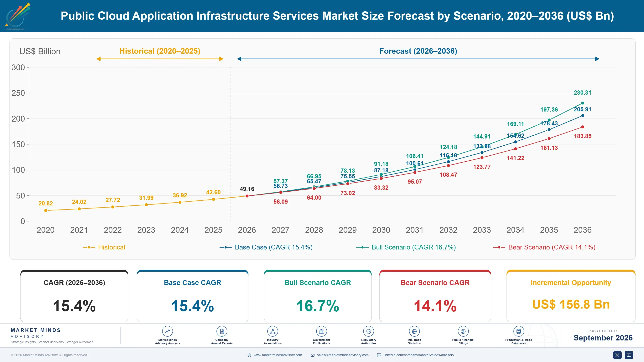644x362 pixels.
Task: Click the CAGR (2026–2036) 15.4% card
Action: 74,296
